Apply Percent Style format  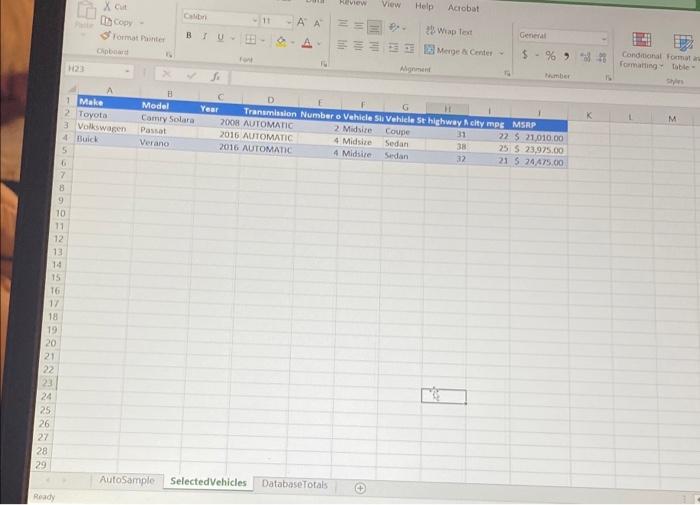(x=550, y=56)
